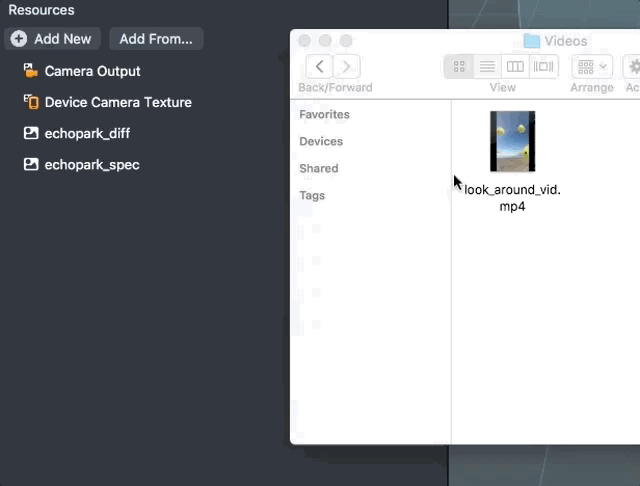
Task: Minimize the Videos Finder window
Action: [x=325, y=40]
